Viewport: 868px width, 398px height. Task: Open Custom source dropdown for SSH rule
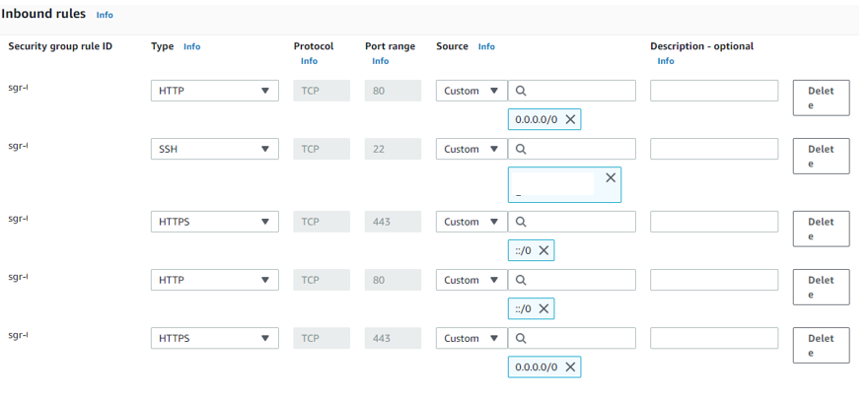(471, 150)
